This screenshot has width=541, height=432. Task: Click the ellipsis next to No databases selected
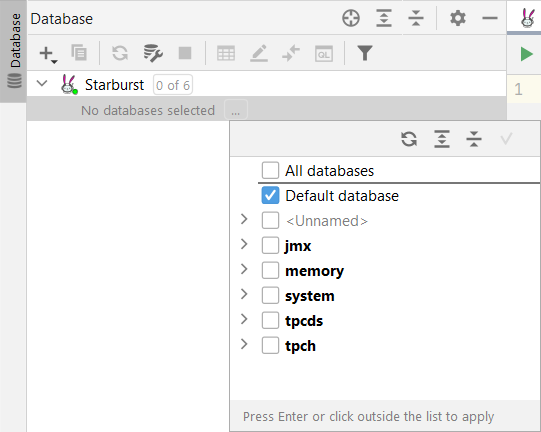click(236, 111)
